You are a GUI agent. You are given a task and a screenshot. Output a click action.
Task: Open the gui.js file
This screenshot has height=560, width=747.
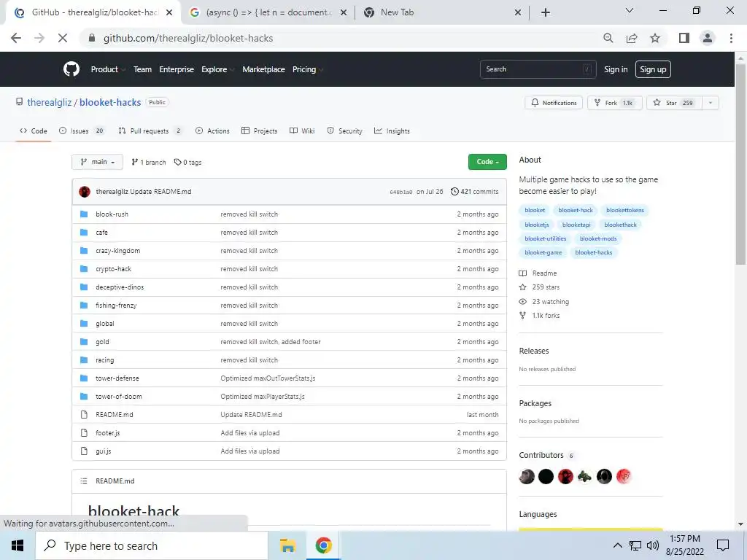click(104, 451)
